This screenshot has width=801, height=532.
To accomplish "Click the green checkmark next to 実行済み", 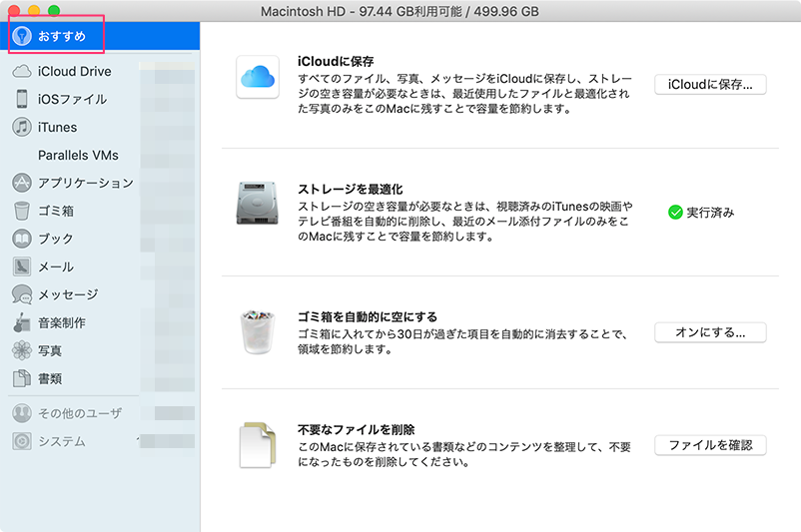I will [675, 213].
